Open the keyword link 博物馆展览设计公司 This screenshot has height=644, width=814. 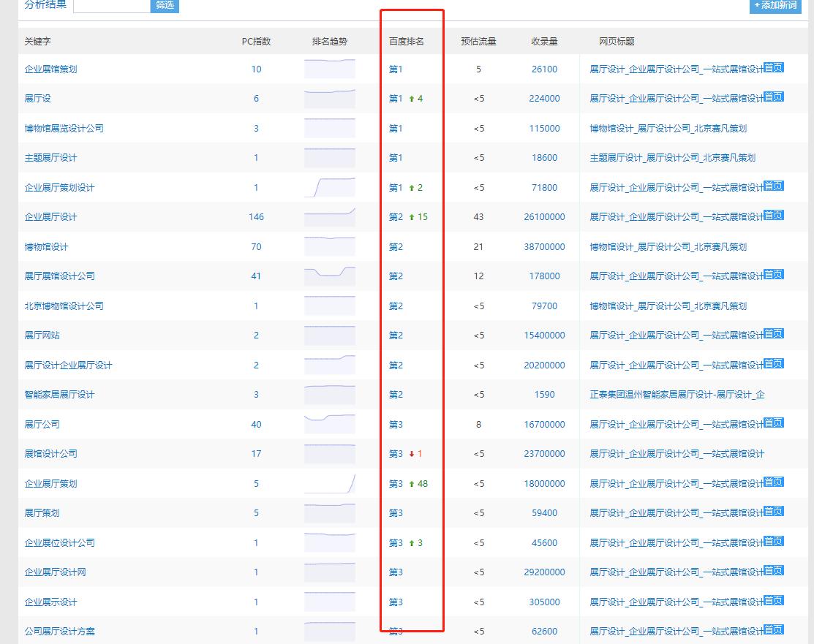(x=64, y=128)
